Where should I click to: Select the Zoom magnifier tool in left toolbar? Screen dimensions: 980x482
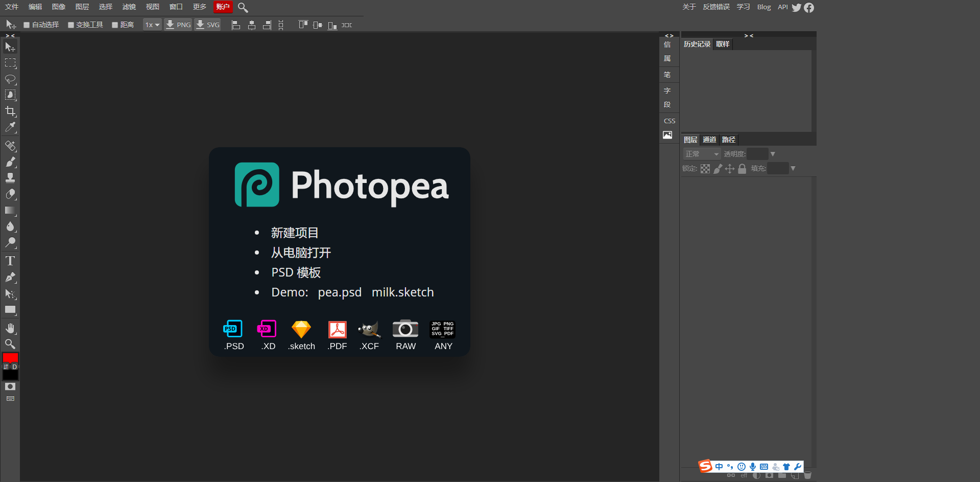(10, 344)
